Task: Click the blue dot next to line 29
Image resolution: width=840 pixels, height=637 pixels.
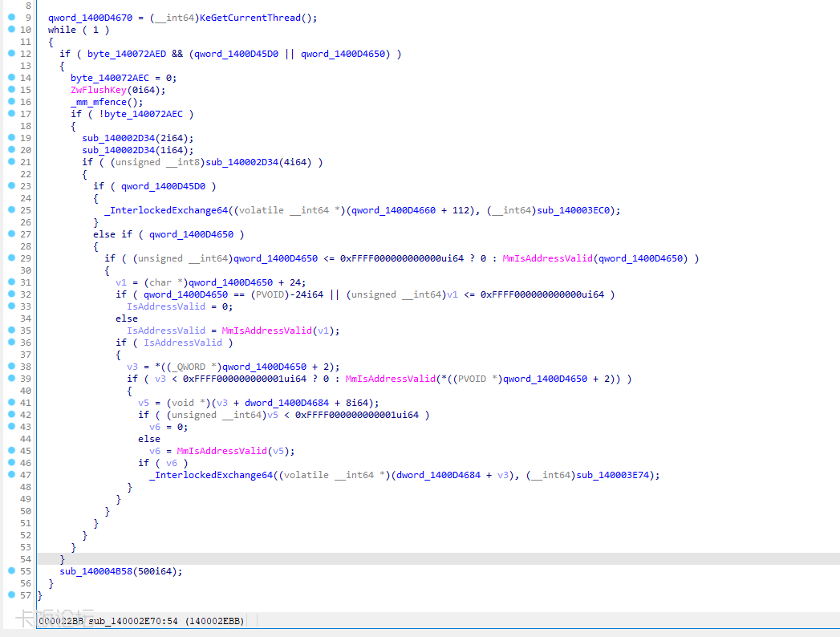Action: pyautogui.click(x=10, y=258)
